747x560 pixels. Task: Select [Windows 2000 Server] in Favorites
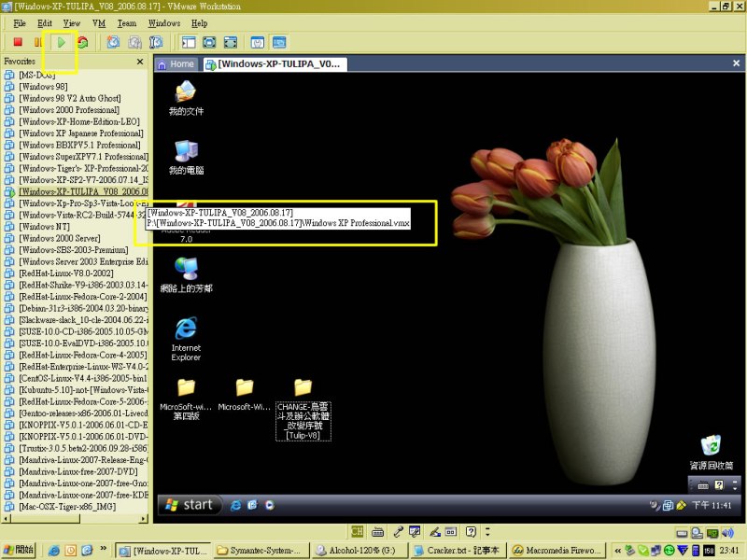click(60, 238)
